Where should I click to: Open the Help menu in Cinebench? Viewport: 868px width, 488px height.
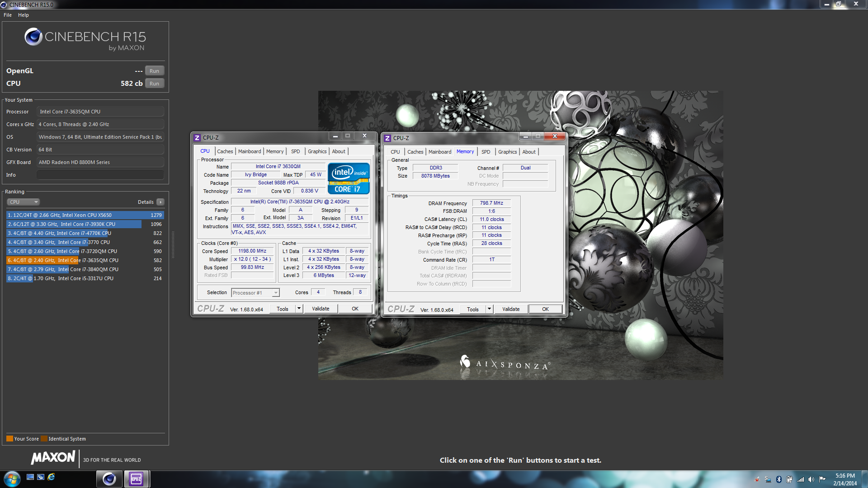pos(24,15)
